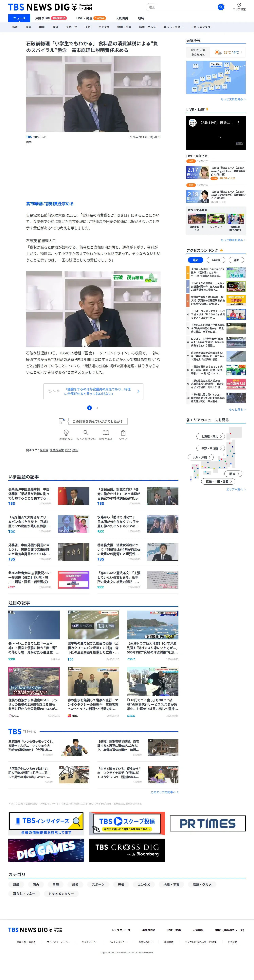Screen dimensions: 254x980
Task: Click the blue search magnifier button
Action: pyautogui.click(x=221, y=7)
